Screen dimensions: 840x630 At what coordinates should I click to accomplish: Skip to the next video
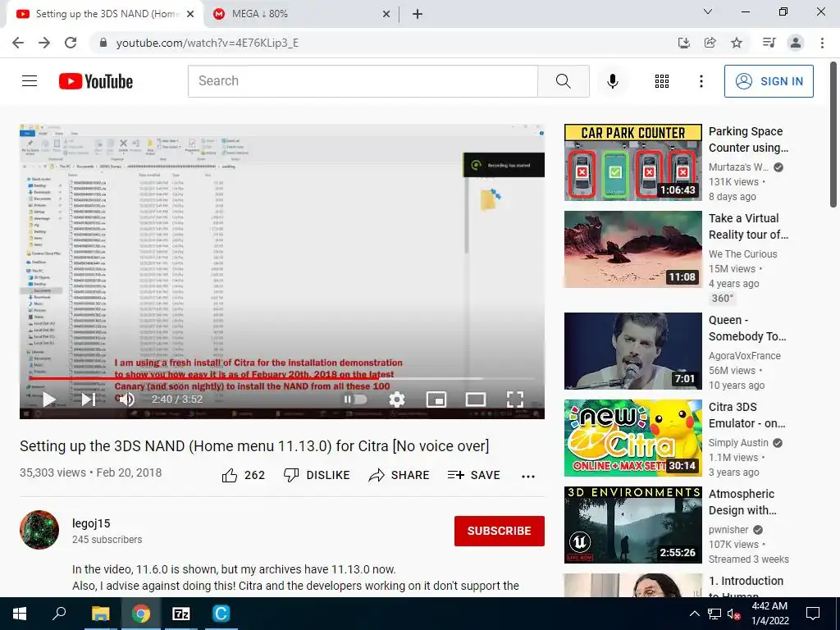click(x=89, y=399)
